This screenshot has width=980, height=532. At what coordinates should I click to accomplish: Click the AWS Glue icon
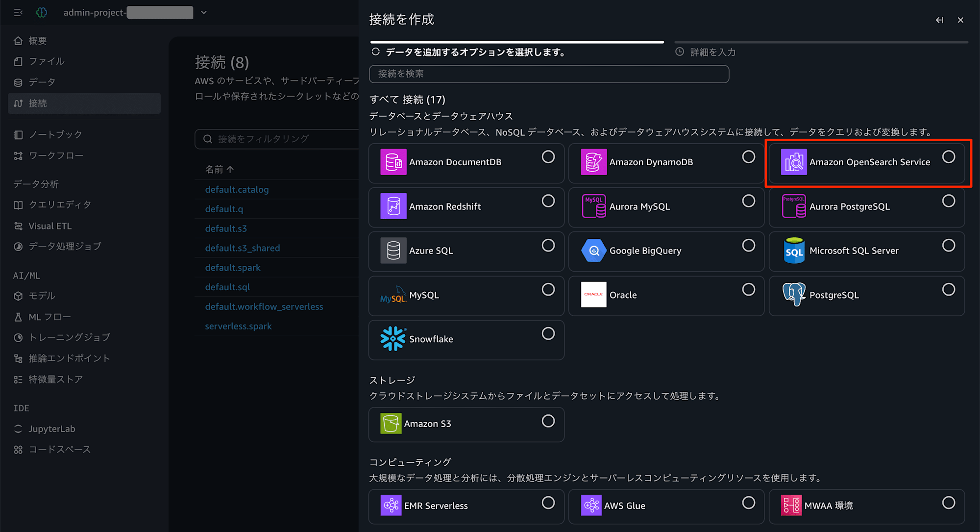pyautogui.click(x=591, y=505)
